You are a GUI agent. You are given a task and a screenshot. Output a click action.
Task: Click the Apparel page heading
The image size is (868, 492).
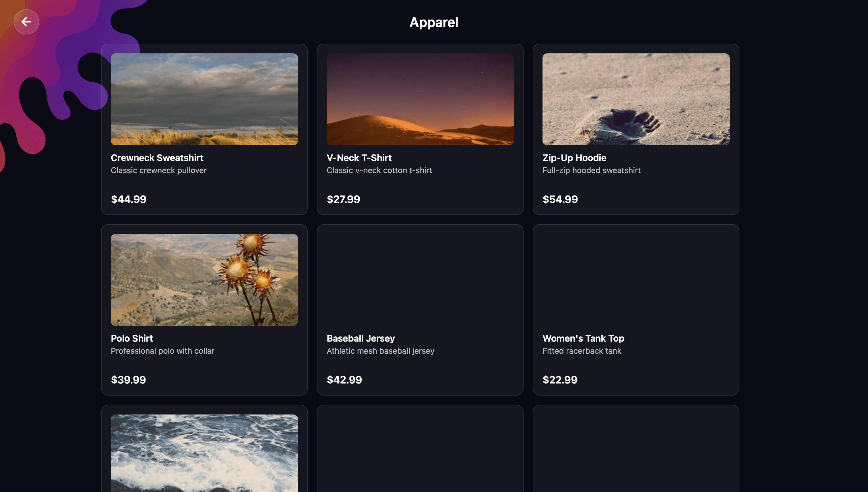click(x=433, y=22)
